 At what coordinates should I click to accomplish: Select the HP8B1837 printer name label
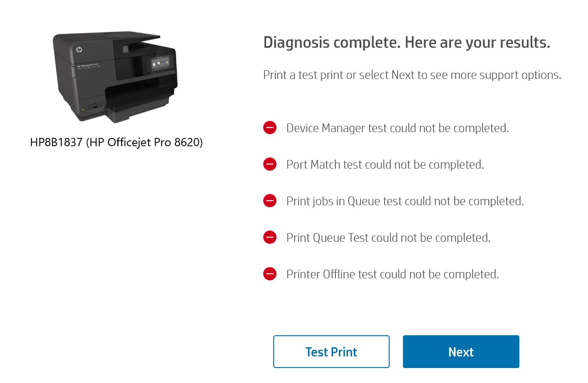coord(116,142)
